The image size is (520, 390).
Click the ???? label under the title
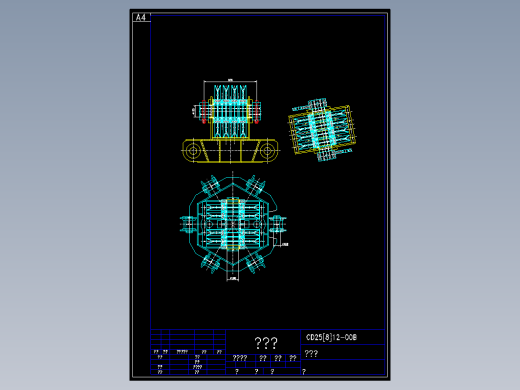coord(240,358)
